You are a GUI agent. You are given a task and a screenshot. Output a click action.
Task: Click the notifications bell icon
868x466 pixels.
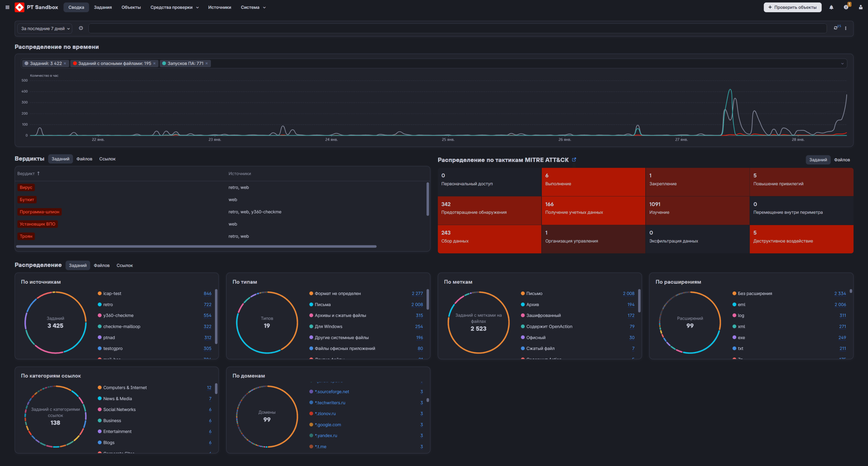click(x=831, y=7)
